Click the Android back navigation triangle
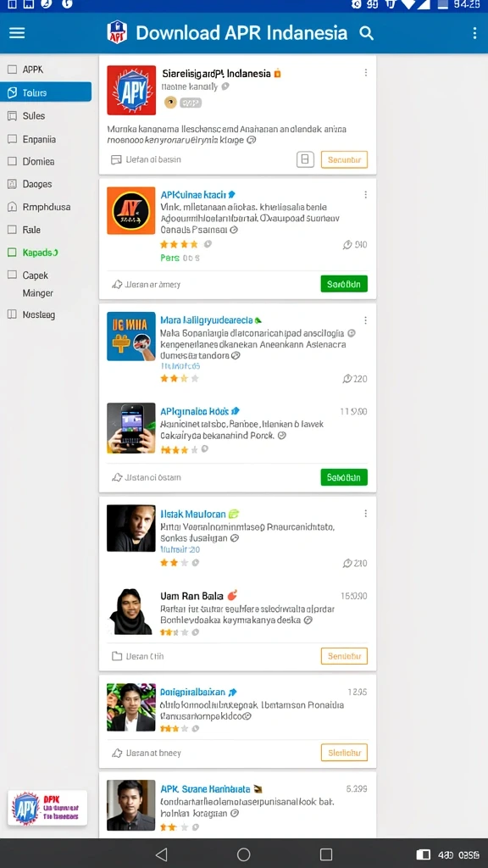 [x=162, y=854]
